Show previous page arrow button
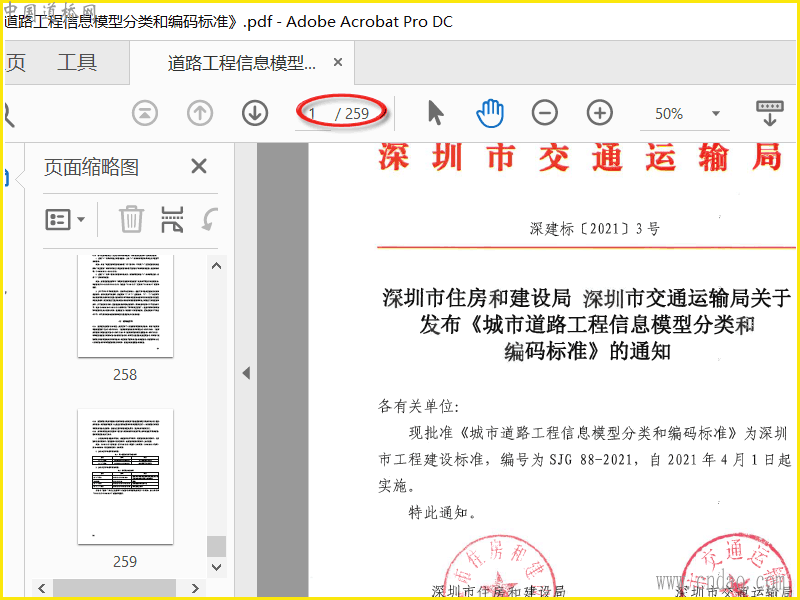The image size is (800, 600). pyautogui.click(x=200, y=113)
